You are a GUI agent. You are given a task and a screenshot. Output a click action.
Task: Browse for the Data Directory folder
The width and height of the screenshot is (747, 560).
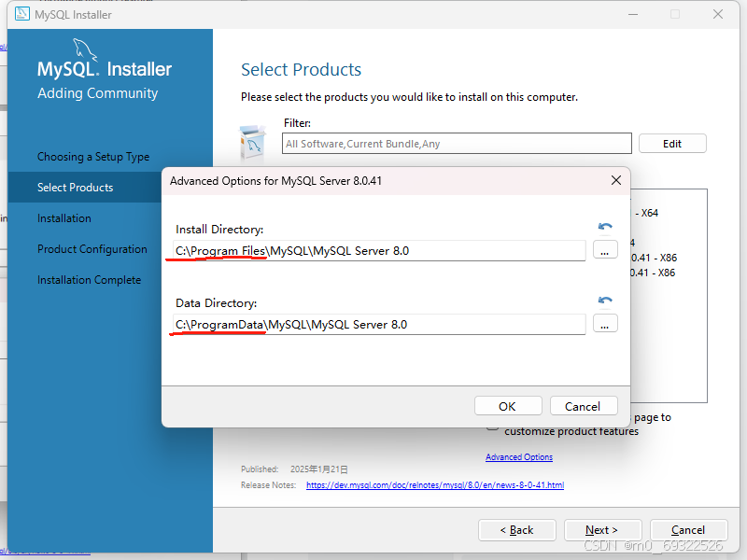tap(605, 324)
